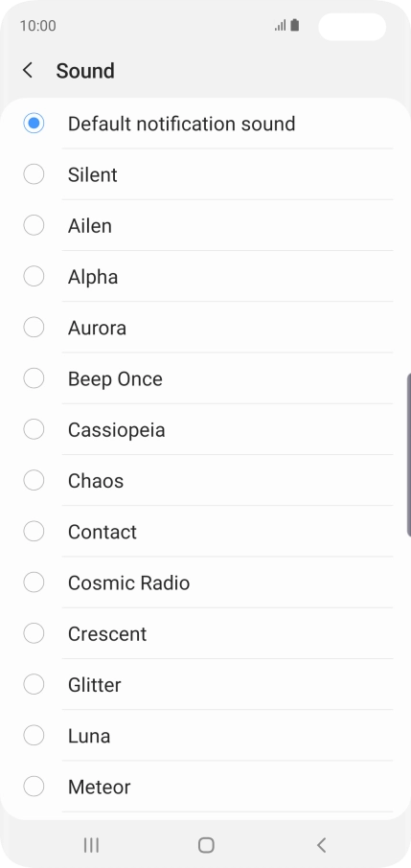This screenshot has width=411, height=868.
Task: Choose the Cosmic Radio label
Action: [128, 582]
